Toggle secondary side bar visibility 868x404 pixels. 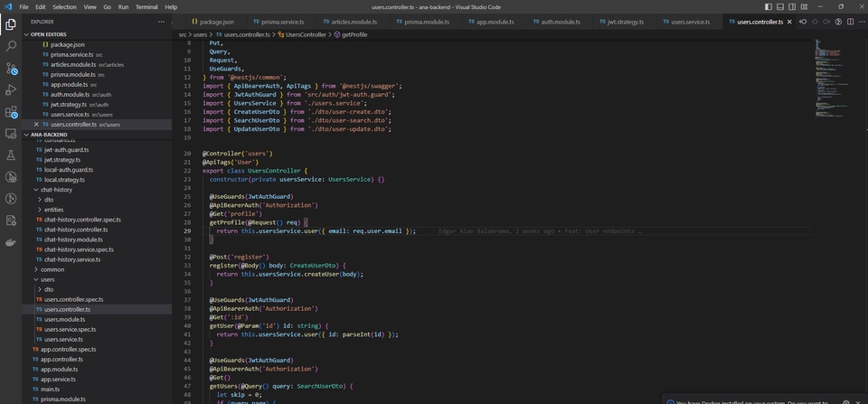tap(792, 6)
